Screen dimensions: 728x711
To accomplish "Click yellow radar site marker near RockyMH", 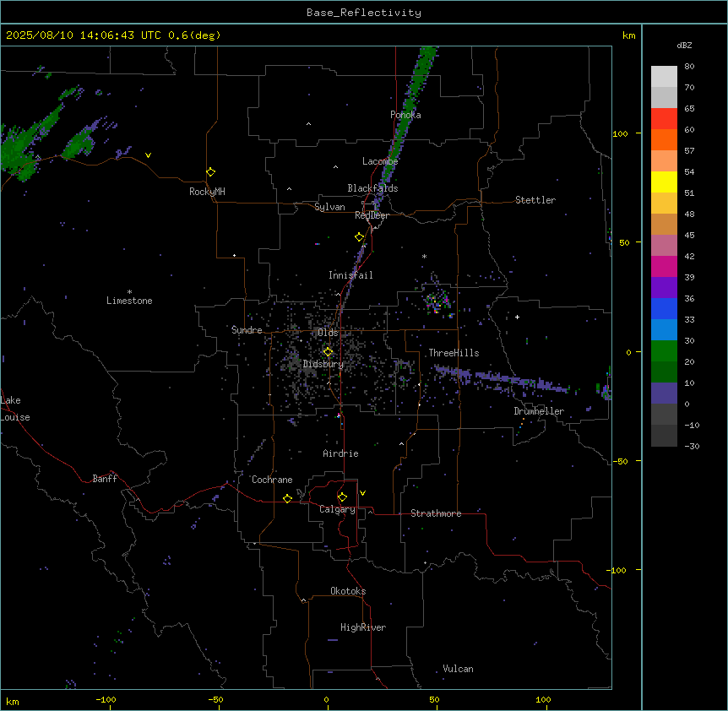I will click(x=210, y=172).
